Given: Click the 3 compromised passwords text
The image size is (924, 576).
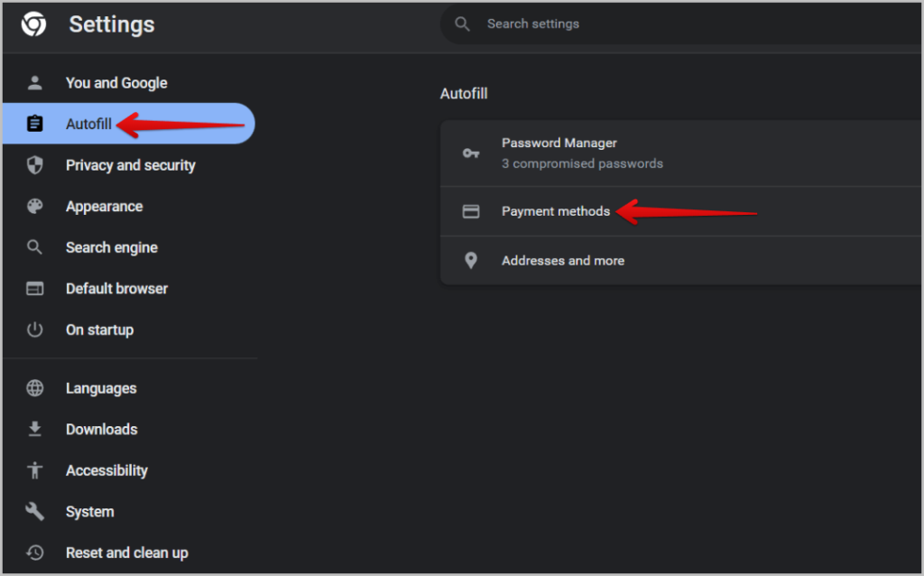Looking at the screenshot, I should coord(582,163).
